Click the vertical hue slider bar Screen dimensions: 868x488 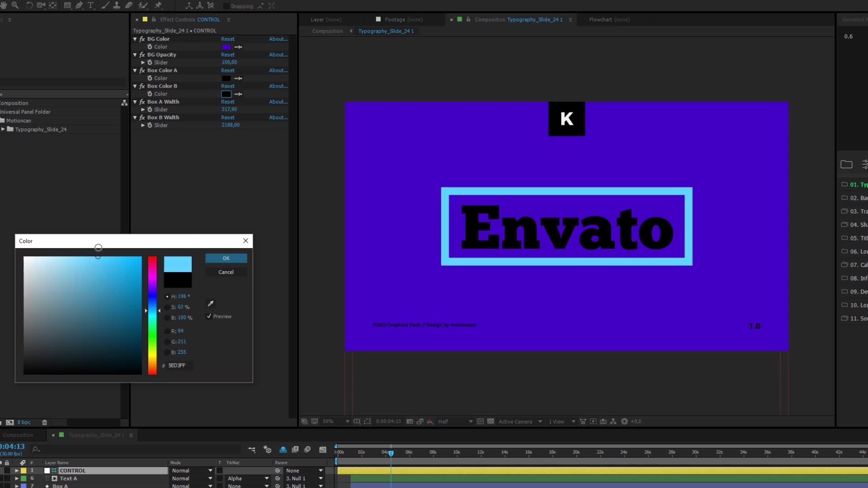click(152, 315)
